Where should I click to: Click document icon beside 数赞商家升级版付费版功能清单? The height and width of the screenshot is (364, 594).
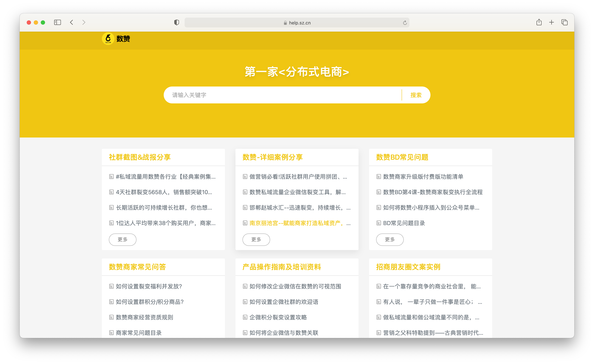(378, 177)
